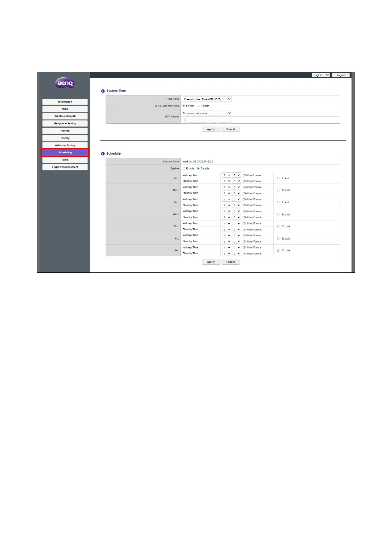Click the custom NTP server text field

click(209, 120)
